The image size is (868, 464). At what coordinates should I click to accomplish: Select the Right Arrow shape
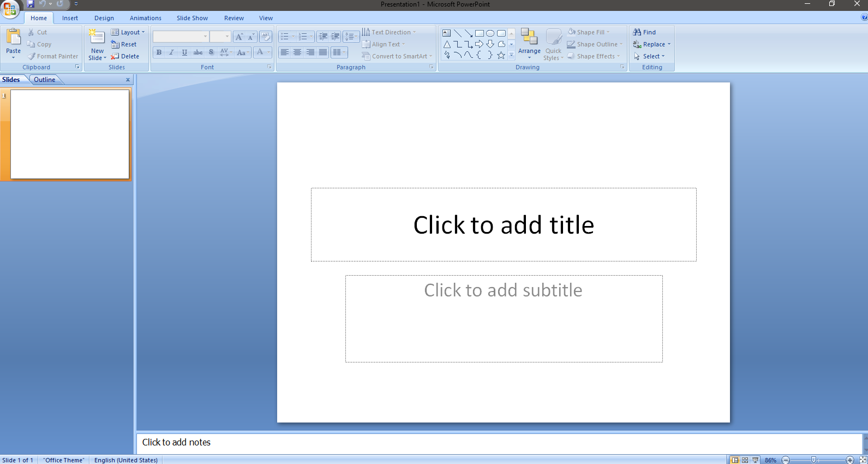pyautogui.click(x=479, y=44)
